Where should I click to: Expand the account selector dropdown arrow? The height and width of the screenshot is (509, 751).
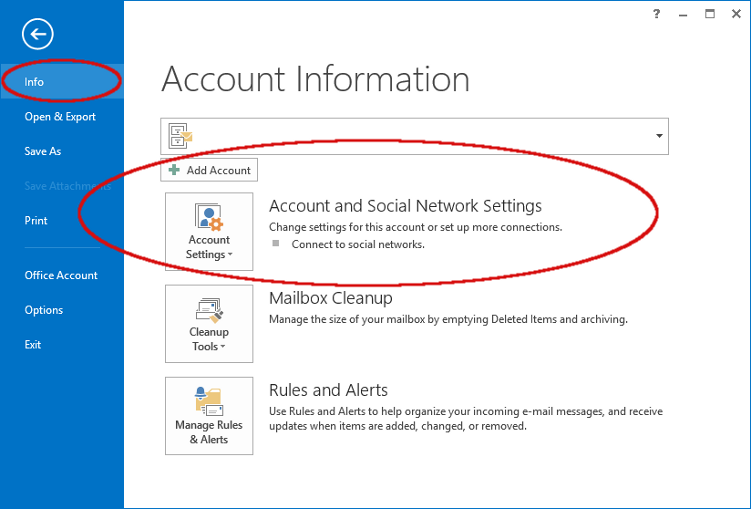pyautogui.click(x=659, y=136)
